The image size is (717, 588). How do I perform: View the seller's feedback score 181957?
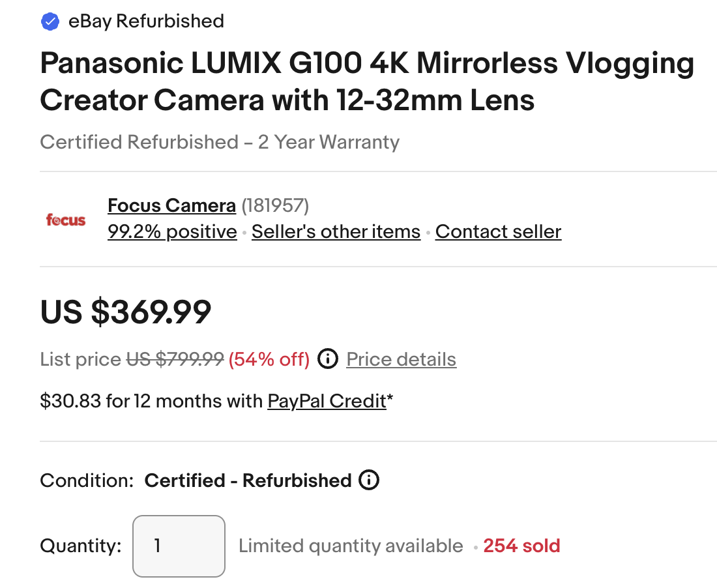276,205
